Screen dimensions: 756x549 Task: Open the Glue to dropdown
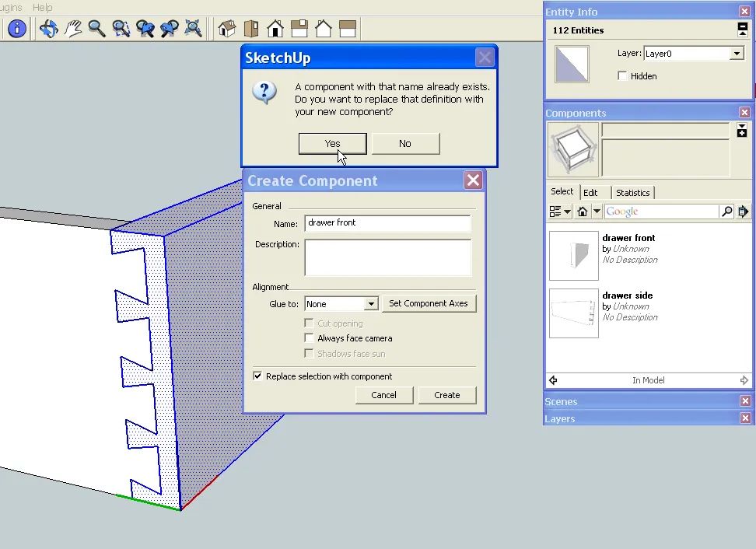[x=371, y=304]
